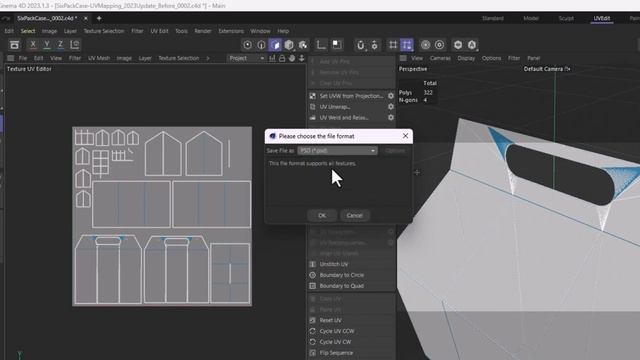Switch to the Standard layout tab
Screen dimensions: 640x360
pyautogui.click(x=493, y=18)
